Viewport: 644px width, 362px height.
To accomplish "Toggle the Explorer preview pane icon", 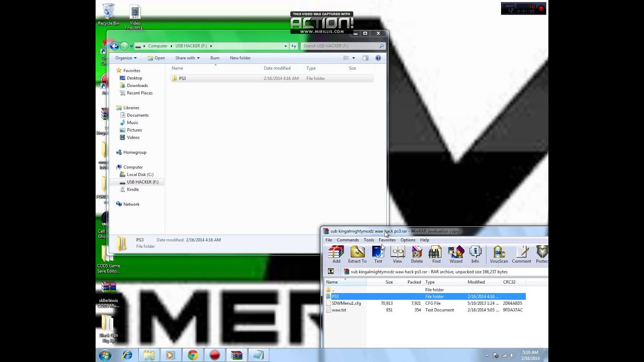I will (365, 58).
